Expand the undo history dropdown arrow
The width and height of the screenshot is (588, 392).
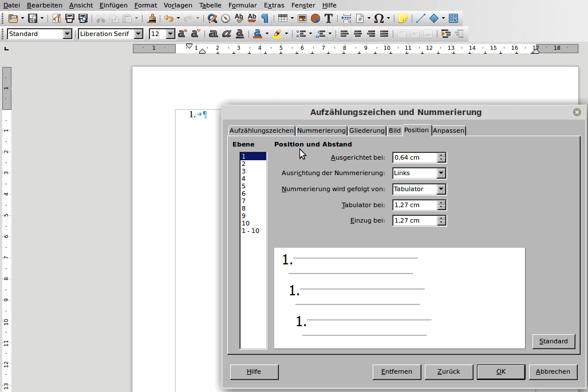[x=178, y=18]
